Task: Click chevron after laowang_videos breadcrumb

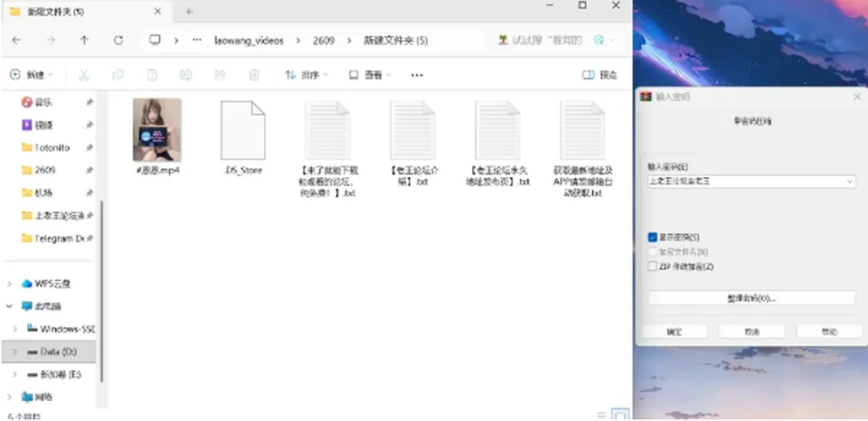Action: (x=298, y=41)
